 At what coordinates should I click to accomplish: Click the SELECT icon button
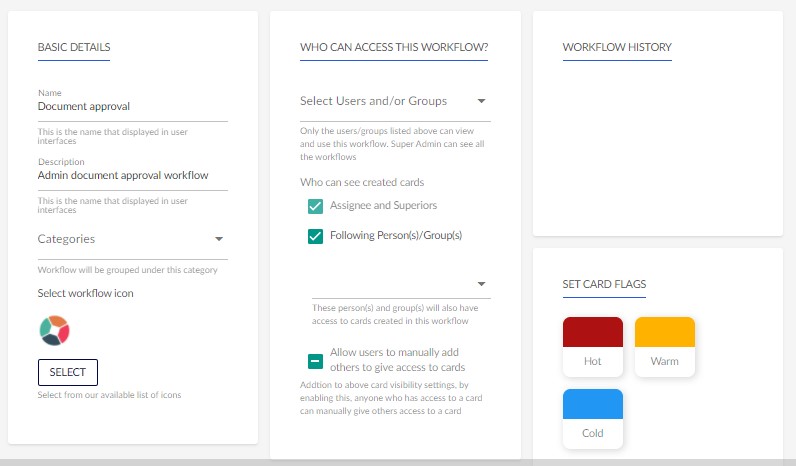click(x=68, y=372)
